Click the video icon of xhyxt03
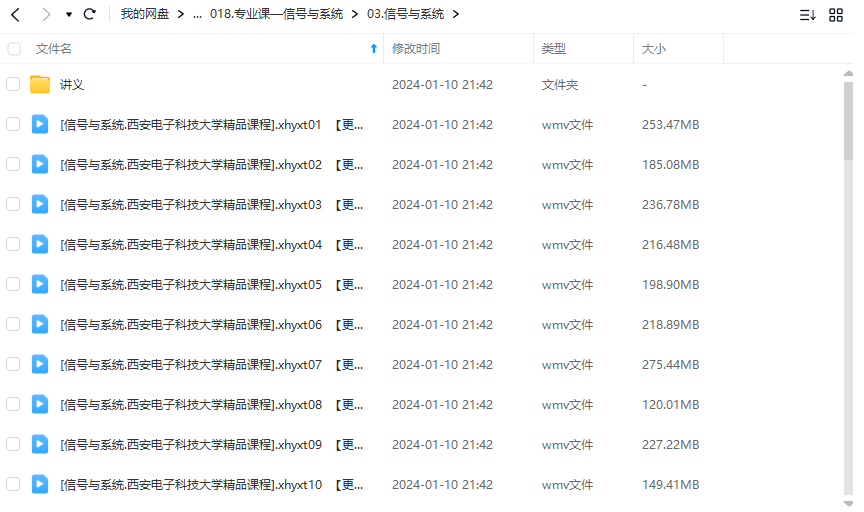The image size is (864, 512). (40, 204)
